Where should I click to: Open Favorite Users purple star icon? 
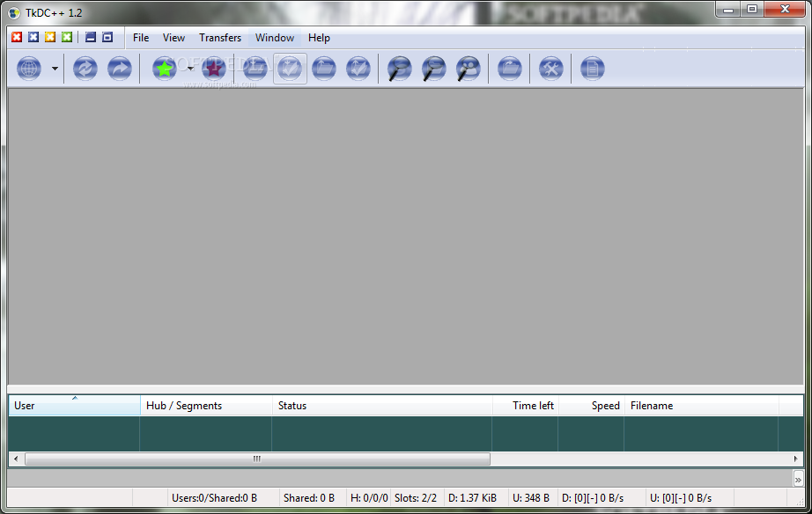coord(213,69)
